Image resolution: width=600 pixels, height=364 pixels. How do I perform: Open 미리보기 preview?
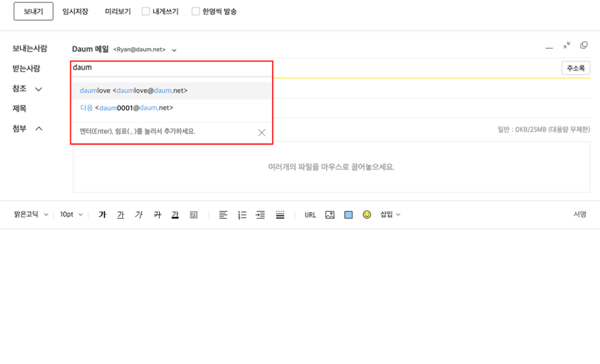tap(118, 11)
